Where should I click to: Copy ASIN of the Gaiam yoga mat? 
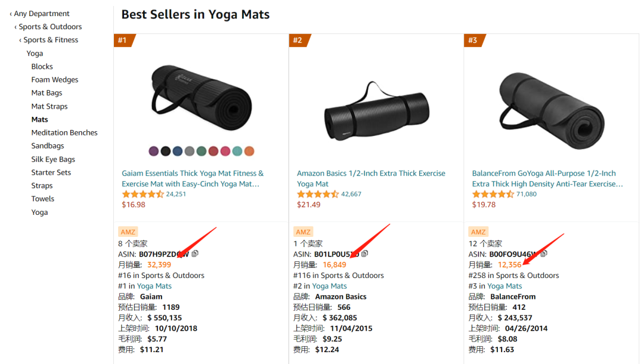coord(195,254)
